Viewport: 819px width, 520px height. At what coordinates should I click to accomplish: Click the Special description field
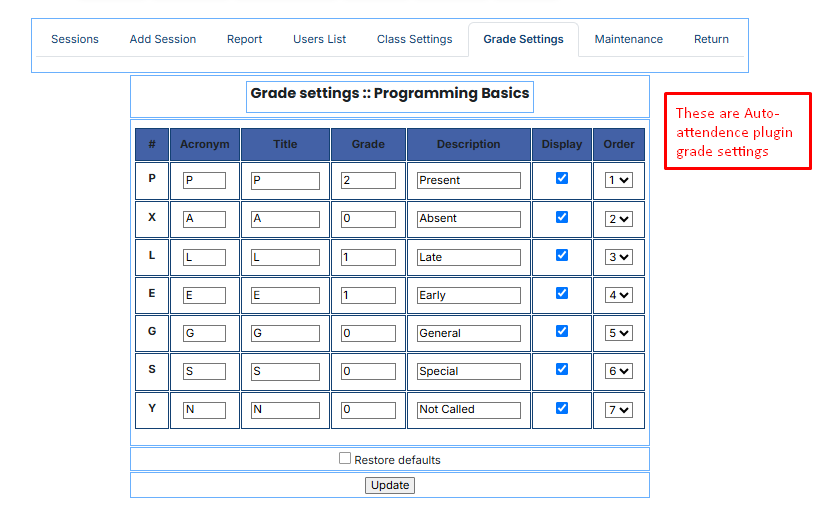click(469, 372)
